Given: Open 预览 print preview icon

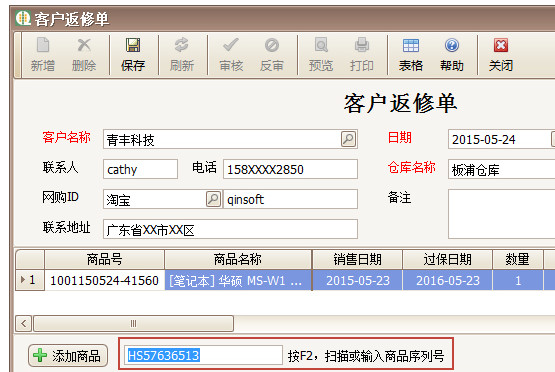Looking at the screenshot, I should click(x=321, y=45).
